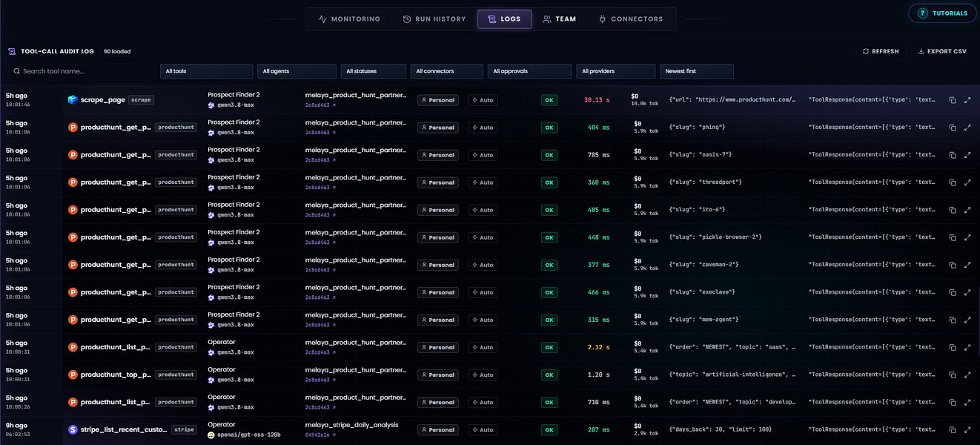Expand the scrape_page log entry details
The height and width of the screenshot is (445, 980).
[x=967, y=100]
